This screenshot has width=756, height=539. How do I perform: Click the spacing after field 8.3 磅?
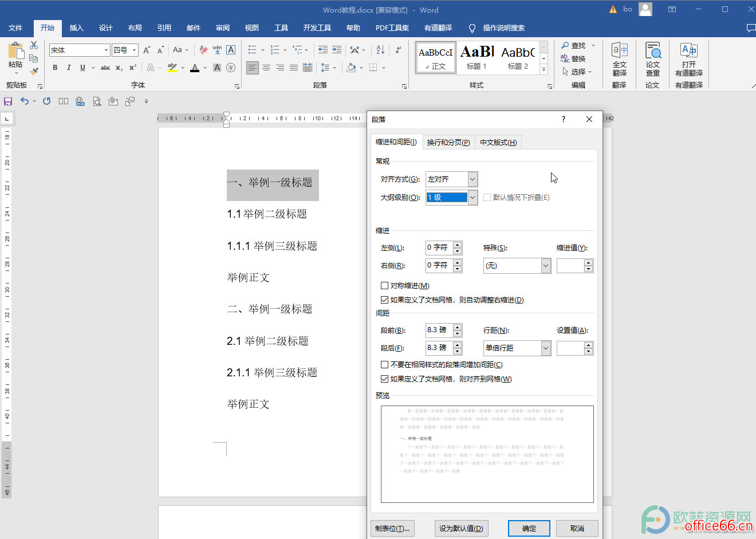pos(439,348)
